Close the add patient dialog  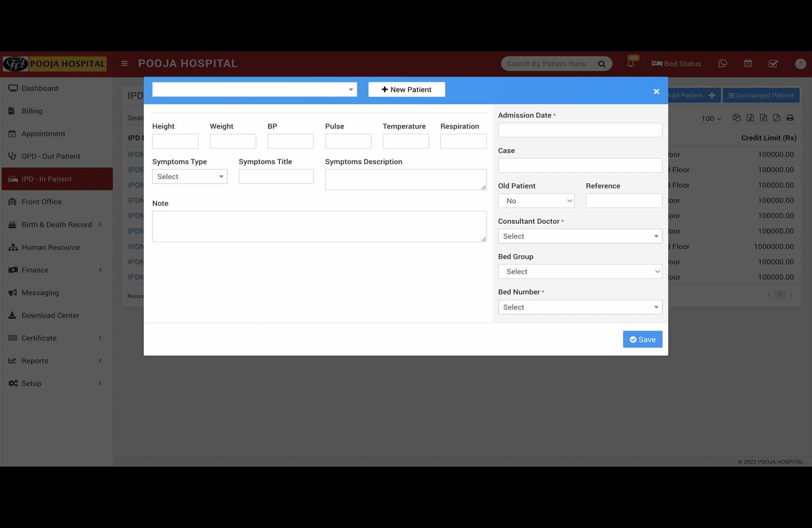coord(656,92)
